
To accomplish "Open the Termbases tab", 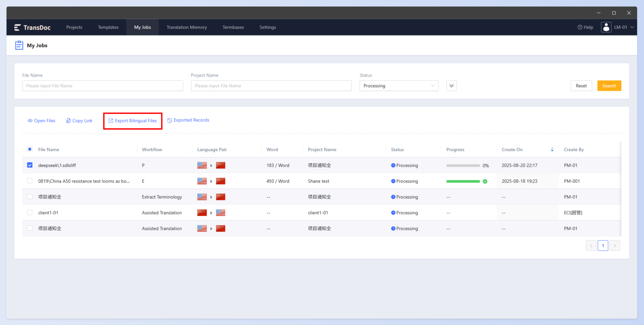I will (233, 27).
